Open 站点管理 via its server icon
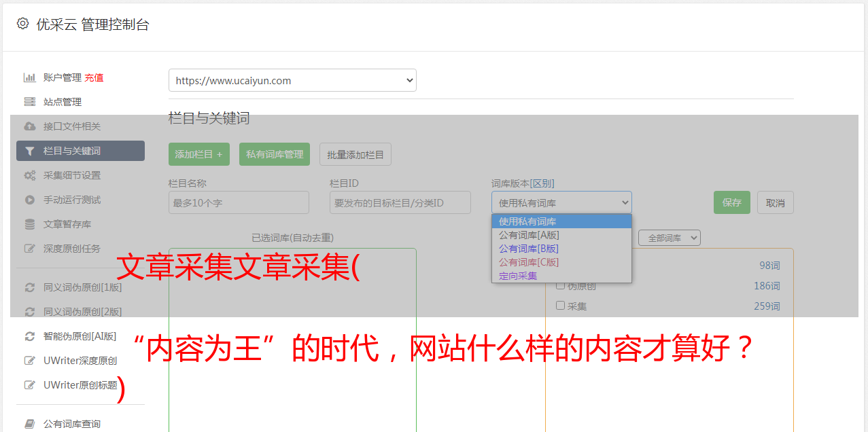 pos(30,102)
